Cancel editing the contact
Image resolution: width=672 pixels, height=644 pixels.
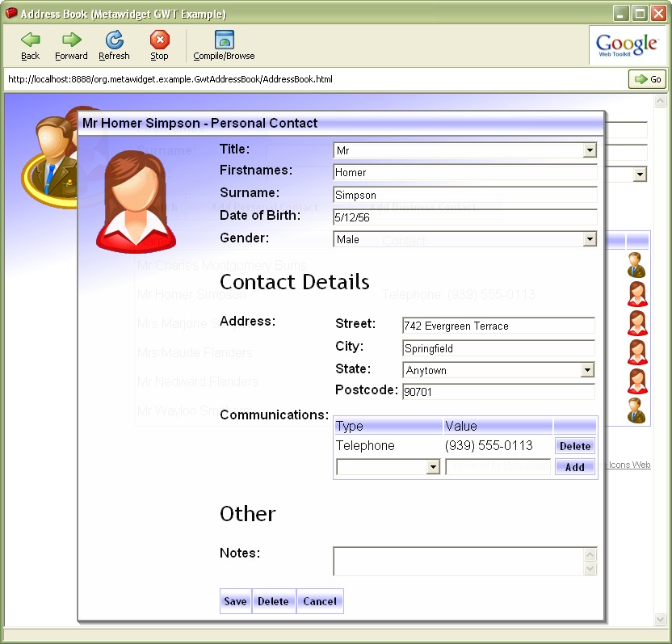320,601
